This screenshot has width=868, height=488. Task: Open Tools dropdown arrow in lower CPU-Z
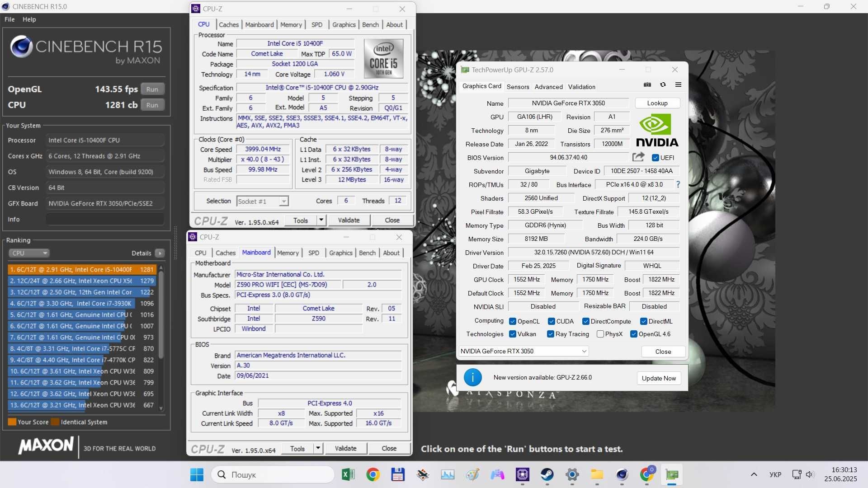tap(318, 448)
